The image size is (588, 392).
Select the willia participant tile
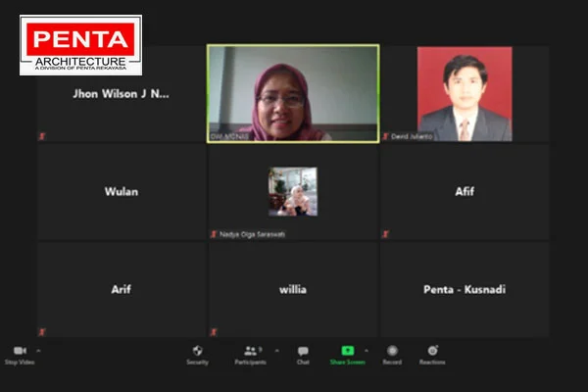(x=293, y=290)
